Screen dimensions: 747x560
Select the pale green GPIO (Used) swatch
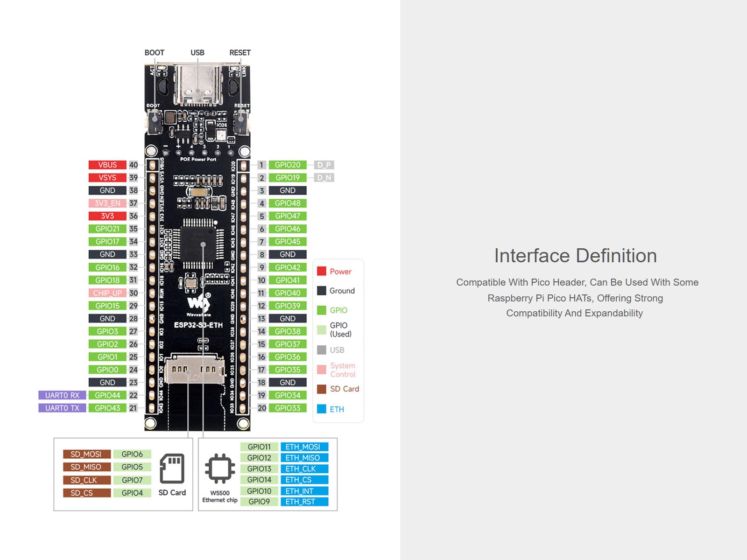(322, 330)
